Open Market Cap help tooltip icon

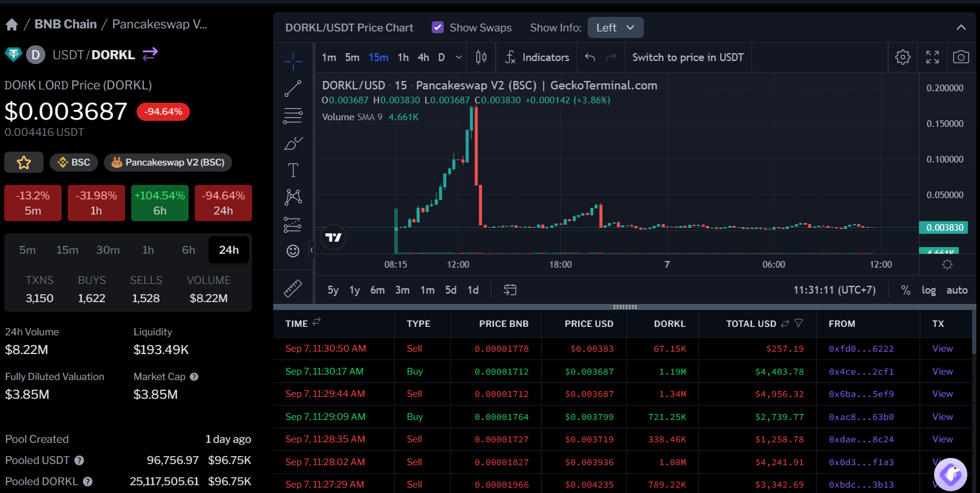(x=194, y=376)
